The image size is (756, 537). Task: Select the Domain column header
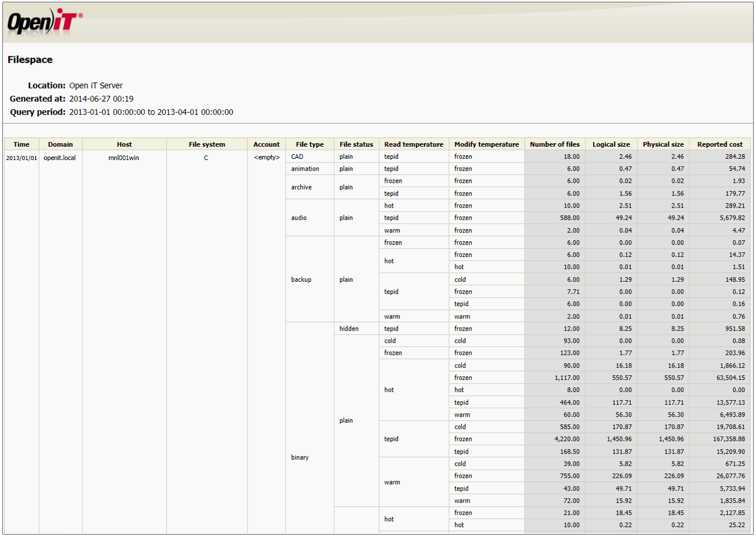click(60, 144)
